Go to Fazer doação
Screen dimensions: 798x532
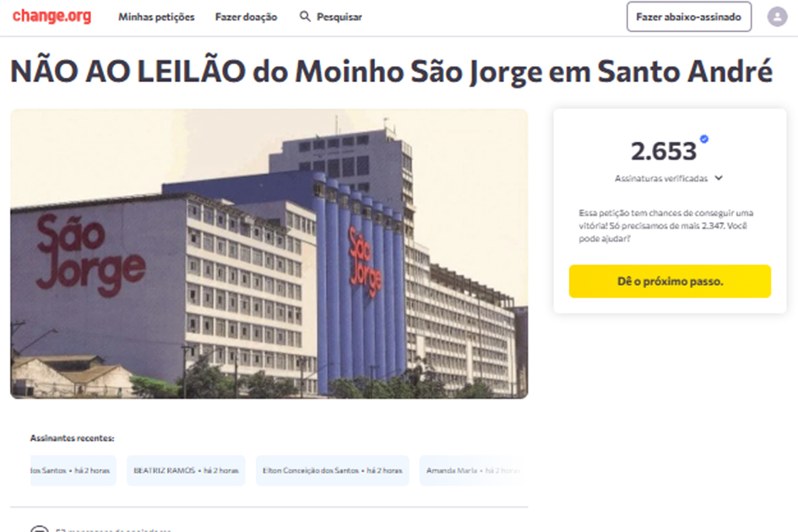pos(246,17)
